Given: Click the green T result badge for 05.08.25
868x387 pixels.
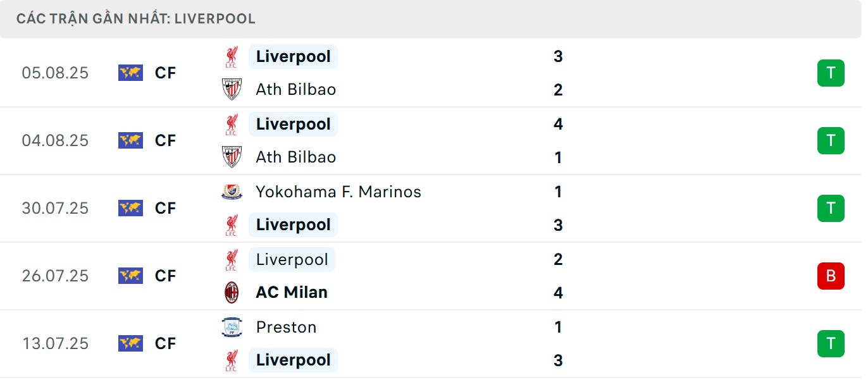Looking at the screenshot, I should [x=830, y=73].
